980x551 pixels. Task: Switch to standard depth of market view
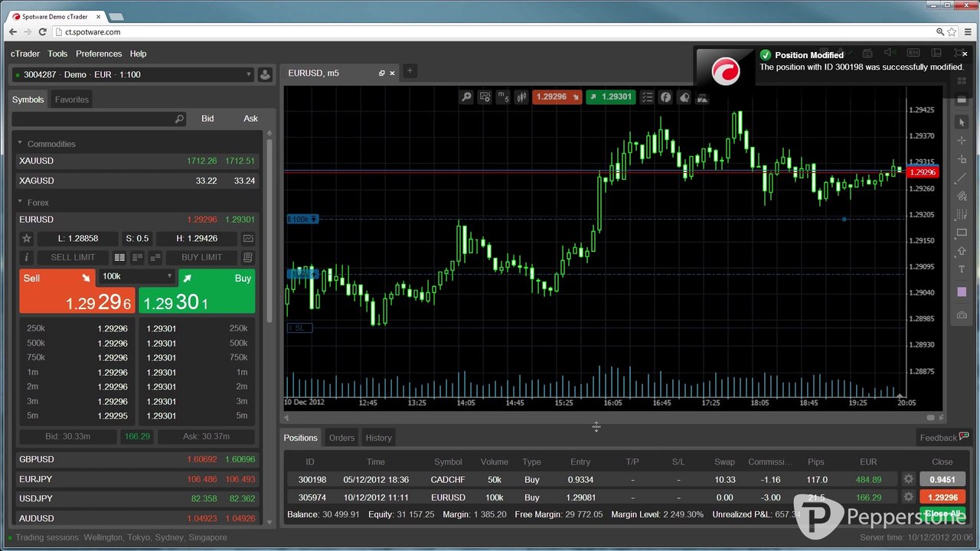pos(119,257)
